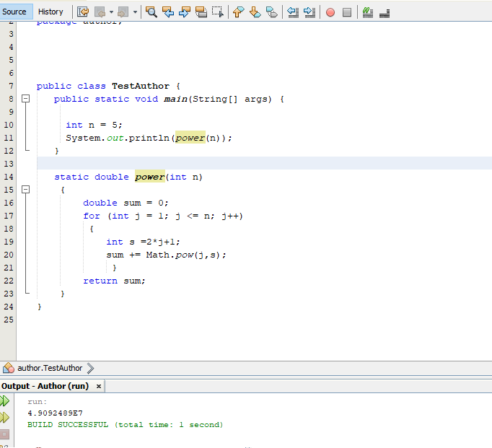Collapse the power method code fold
Viewport: 492px width, 448px height.
coord(26,190)
